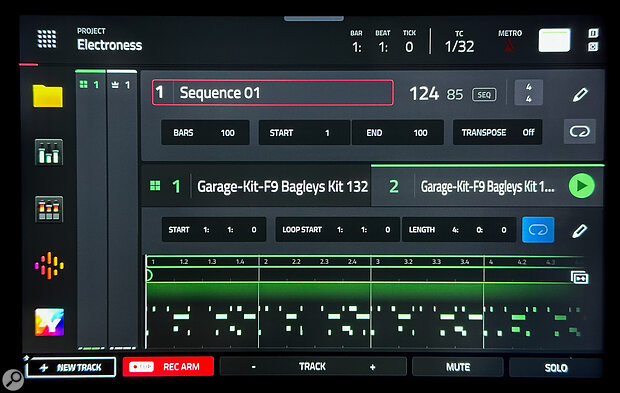Viewport: 620px width, 393px height.
Task: Adjust the track START 1:1:0 field
Action: click(214, 230)
